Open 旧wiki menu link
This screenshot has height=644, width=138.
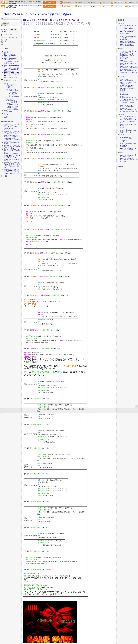[x=5, y=118]
